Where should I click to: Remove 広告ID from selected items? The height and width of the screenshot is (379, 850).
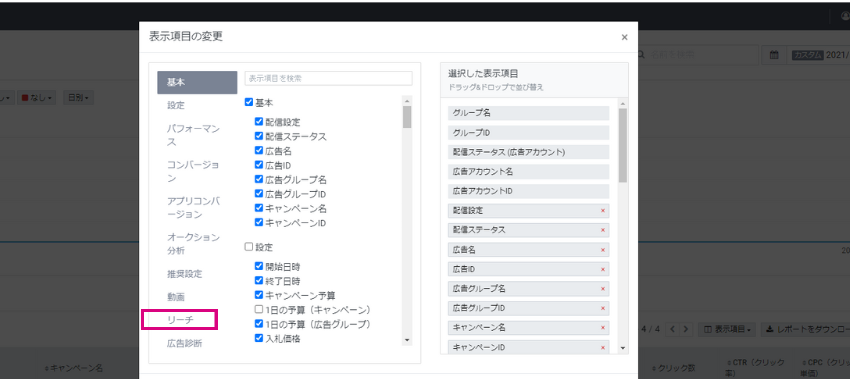click(603, 269)
